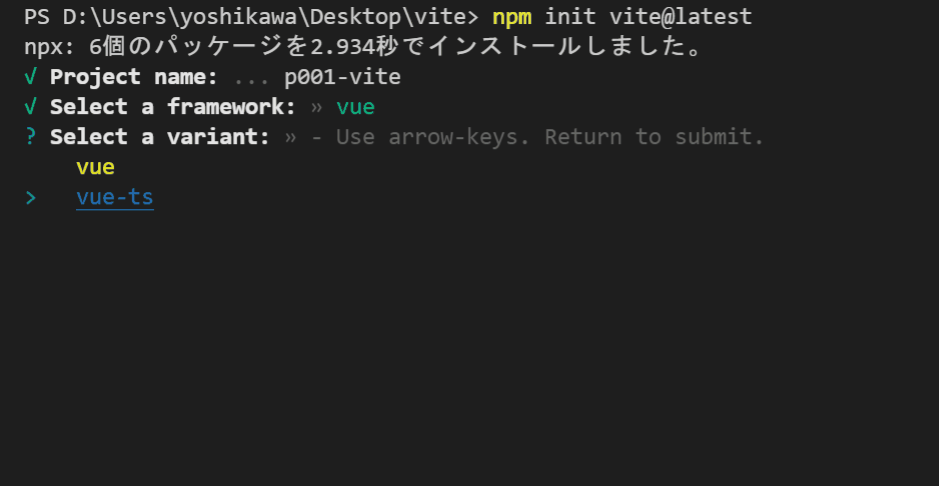Click the green checkmark beside Project name
The image size is (939, 486).
[31, 77]
